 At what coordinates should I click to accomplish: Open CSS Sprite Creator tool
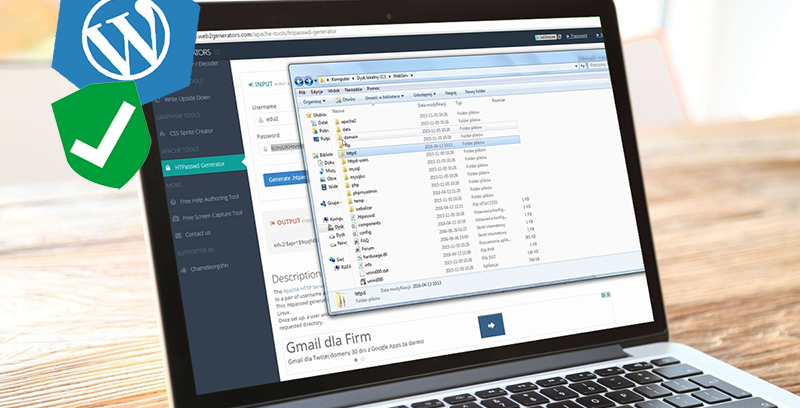[x=191, y=132]
